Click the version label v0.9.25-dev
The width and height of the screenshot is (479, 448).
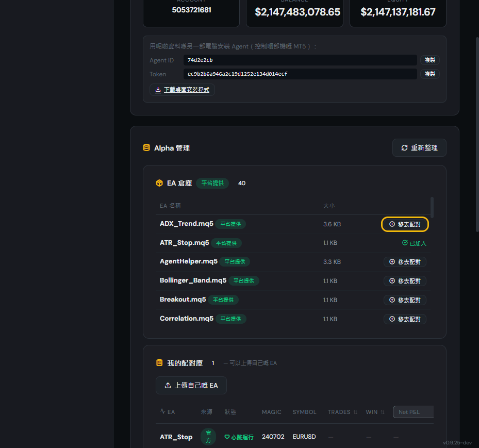457,442
